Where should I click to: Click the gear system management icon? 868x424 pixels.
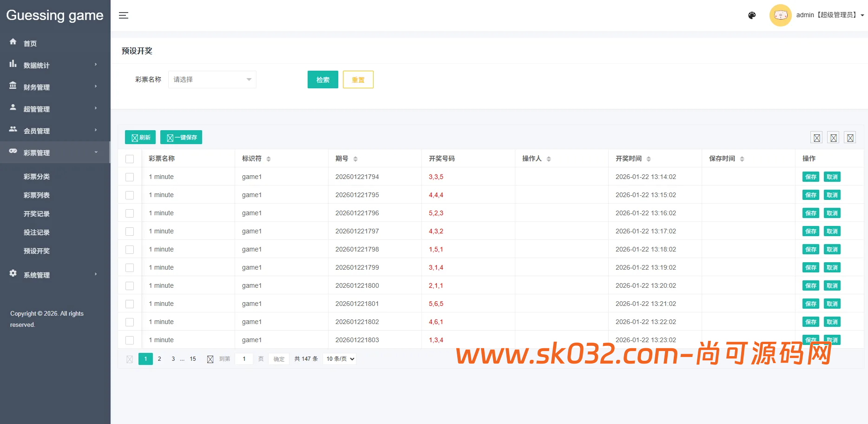pyautogui.click(x=13, y=273)
